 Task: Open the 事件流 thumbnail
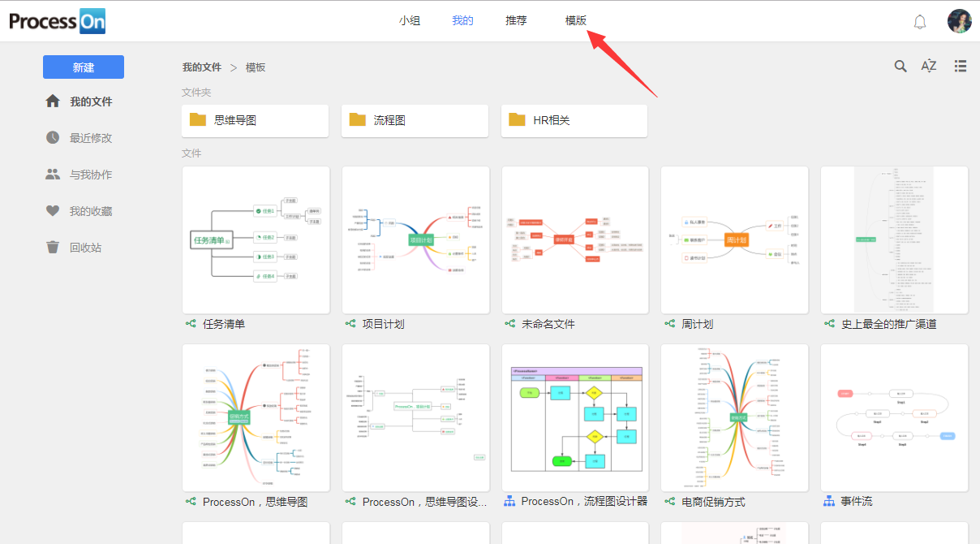pyautogui.click(x=894, y=417)
